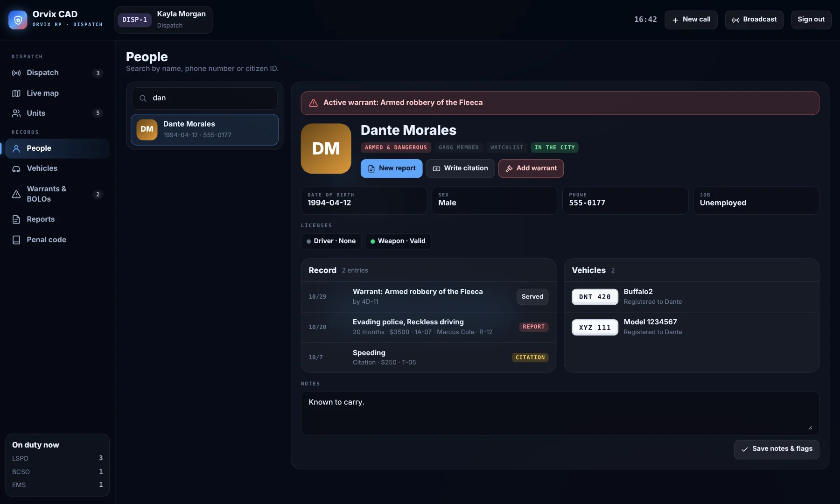The height and width of the screenshot is (504, 840).
Task: Focus the people search field containing 'dan'
Action: [x=204, y=98]
